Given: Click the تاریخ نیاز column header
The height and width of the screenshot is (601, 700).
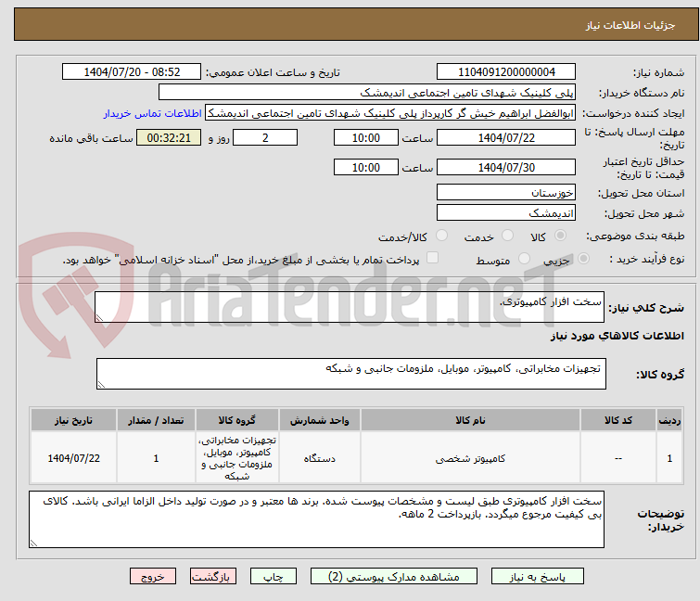Looking at the screenshot, I should (x=73, y=420).
